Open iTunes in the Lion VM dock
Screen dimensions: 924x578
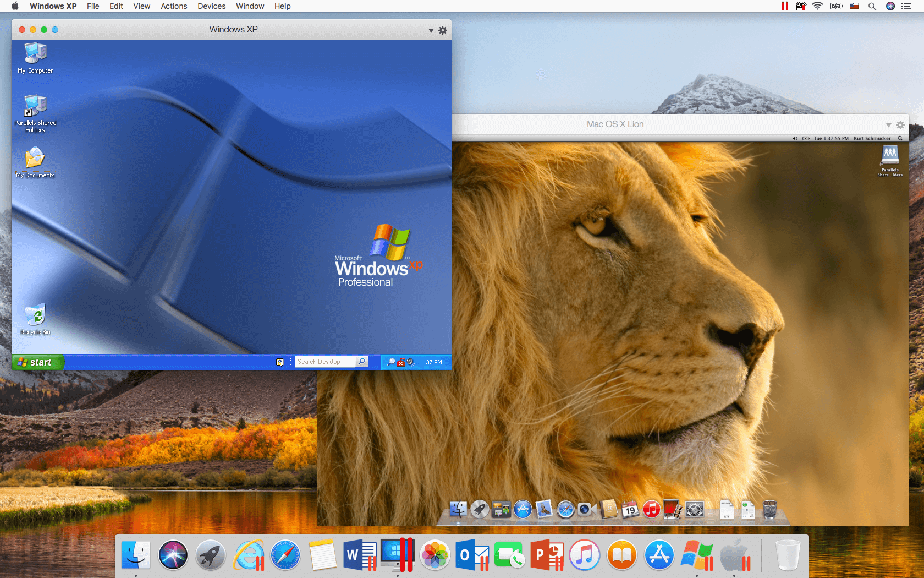(651, 509)
